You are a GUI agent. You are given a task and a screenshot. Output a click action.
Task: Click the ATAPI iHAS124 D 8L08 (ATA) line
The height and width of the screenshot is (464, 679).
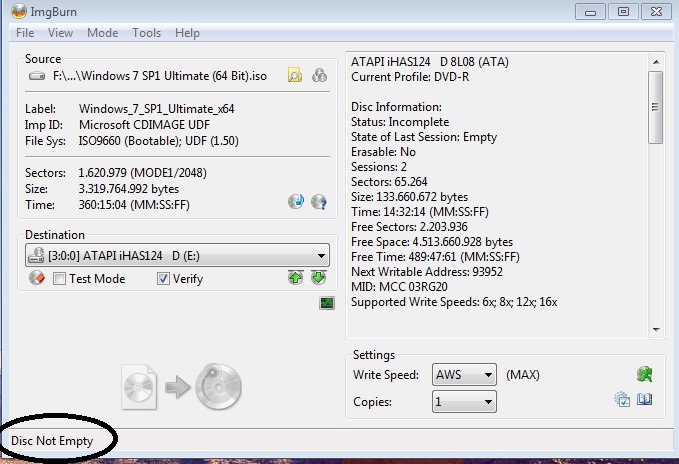click(x=430, y=62)
